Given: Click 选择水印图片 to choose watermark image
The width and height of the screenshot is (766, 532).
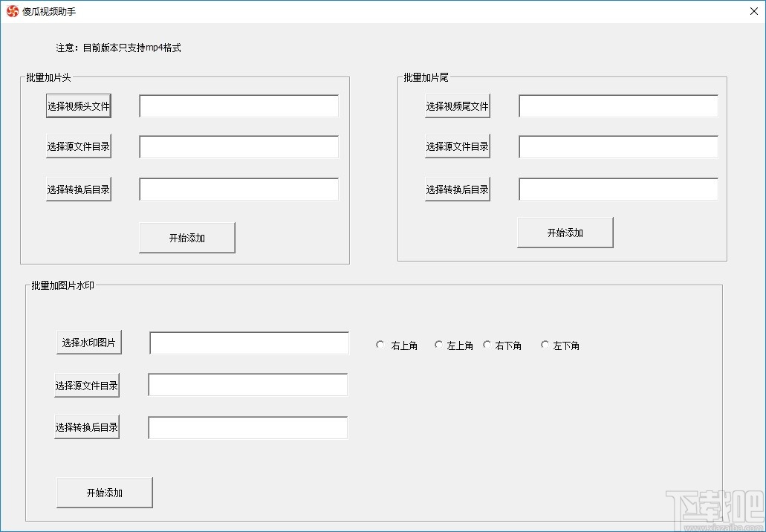Looking at the screenshot, I should click(88, 341).
